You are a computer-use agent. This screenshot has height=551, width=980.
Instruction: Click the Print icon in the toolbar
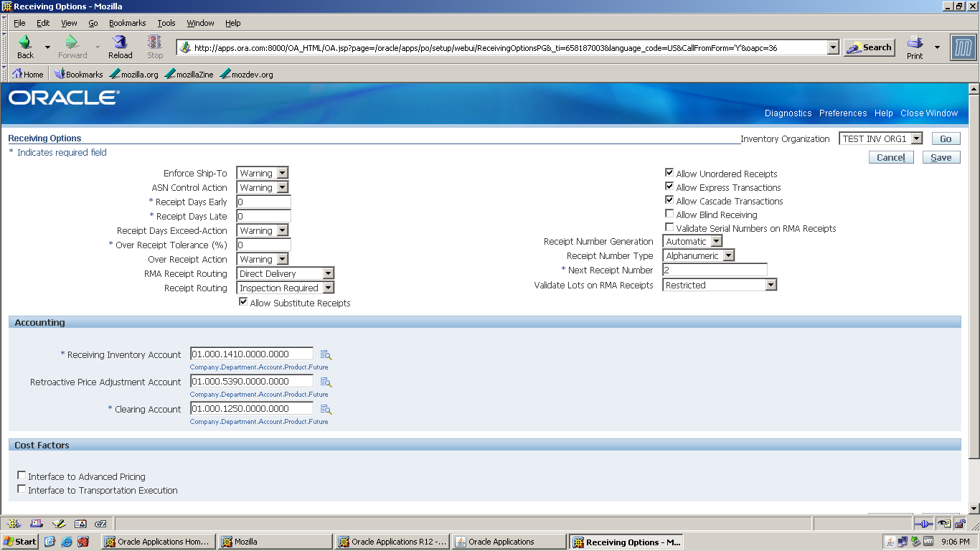916,46
